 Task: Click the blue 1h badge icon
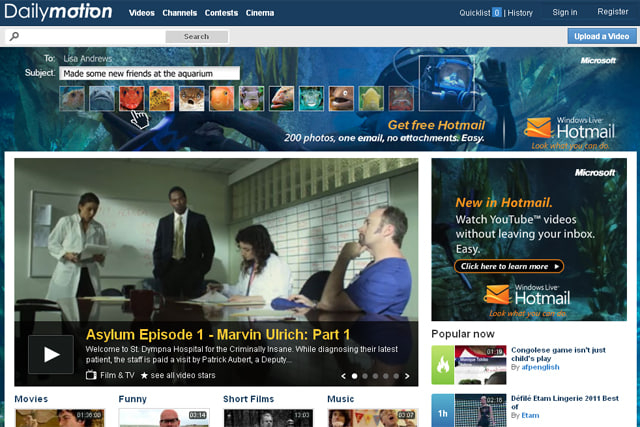[x=442, y=410]
